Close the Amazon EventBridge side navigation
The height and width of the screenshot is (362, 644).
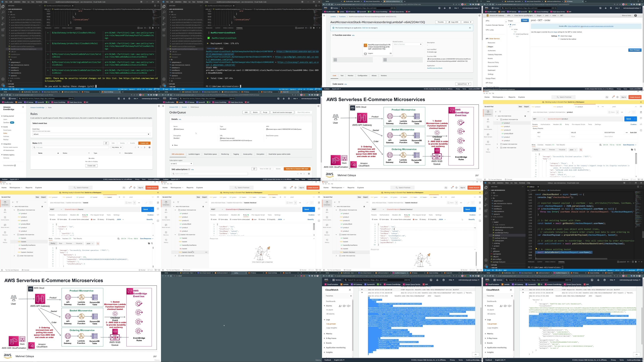pos(23,107)
